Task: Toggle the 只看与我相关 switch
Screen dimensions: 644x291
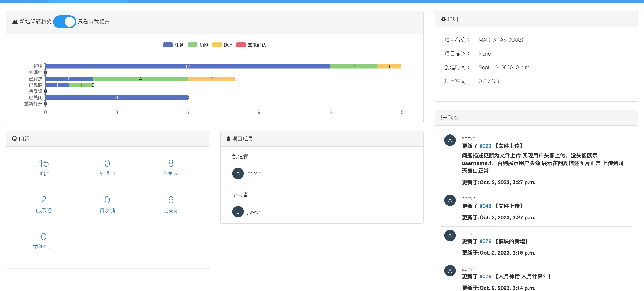Action: pos(65,22)
